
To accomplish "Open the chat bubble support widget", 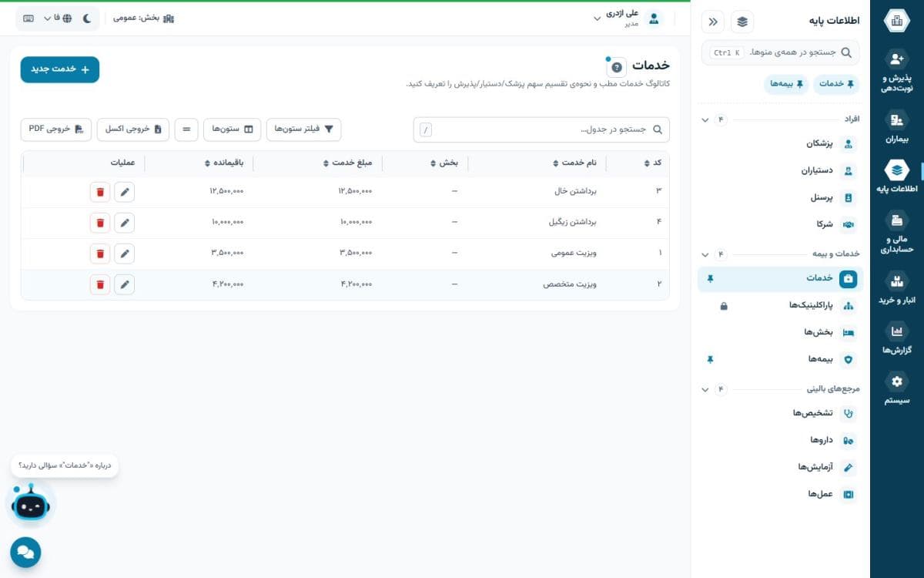I will click(x=25, y=553).
